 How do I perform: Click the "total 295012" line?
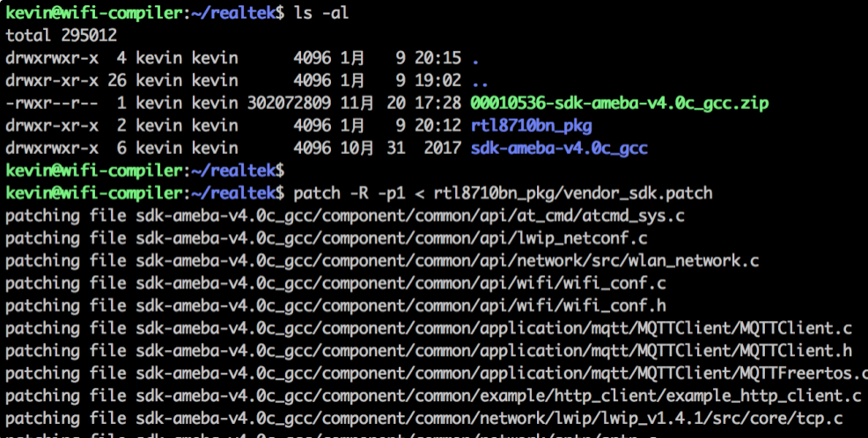coord(62,35)
